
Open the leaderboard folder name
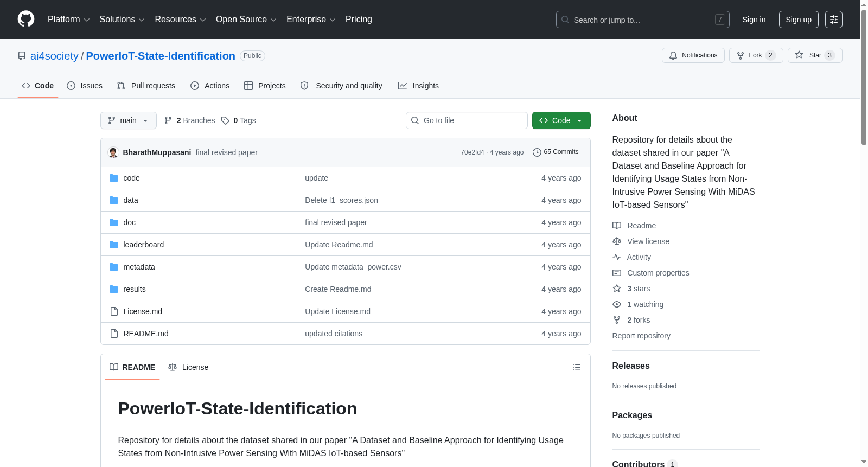(144, 245)
